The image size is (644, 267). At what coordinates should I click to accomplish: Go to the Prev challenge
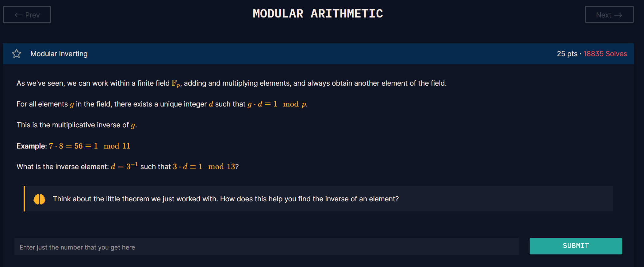(27, 14)
